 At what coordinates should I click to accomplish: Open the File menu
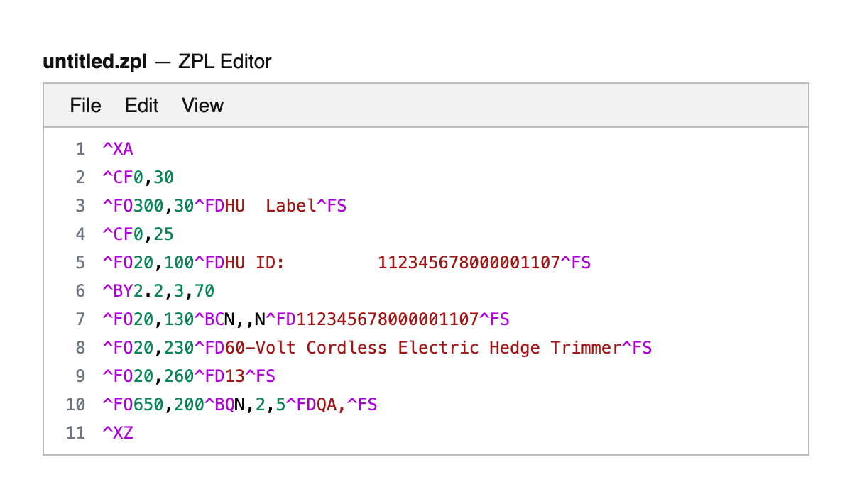pyautogui.click(x=84, y=105)
